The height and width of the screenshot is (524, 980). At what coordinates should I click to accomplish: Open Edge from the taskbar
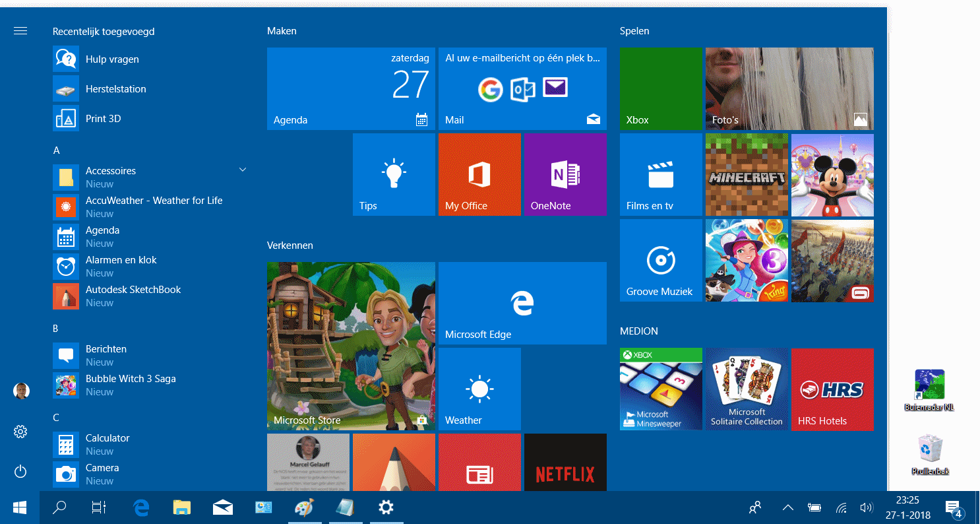(141, 508)
